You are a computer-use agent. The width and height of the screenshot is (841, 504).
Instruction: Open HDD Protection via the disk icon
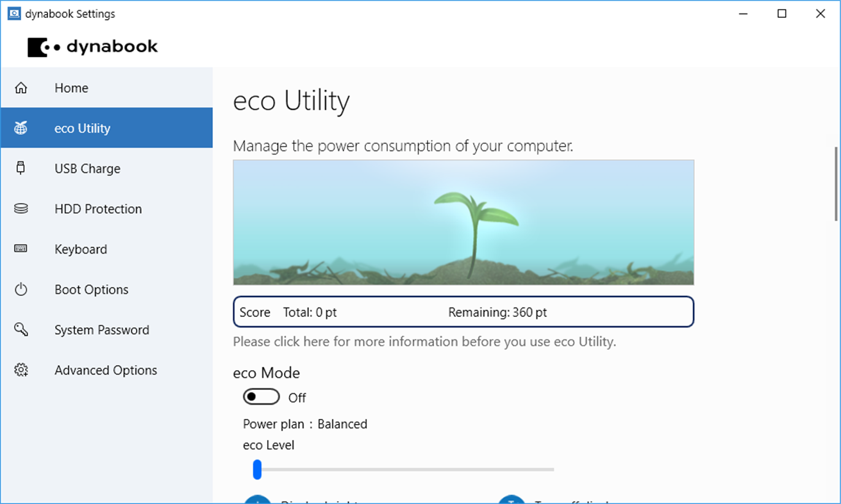(x=21, y=208)
